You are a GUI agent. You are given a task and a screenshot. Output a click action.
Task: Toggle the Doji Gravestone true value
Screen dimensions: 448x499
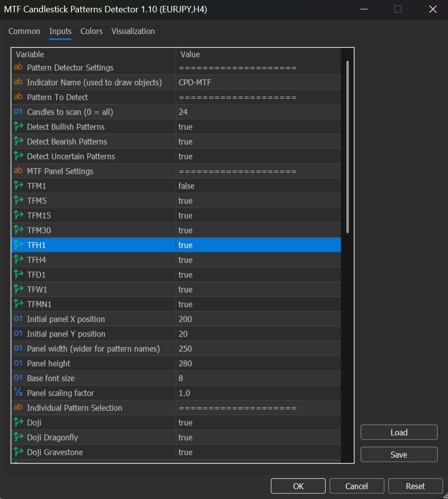[x=186, y=452]
